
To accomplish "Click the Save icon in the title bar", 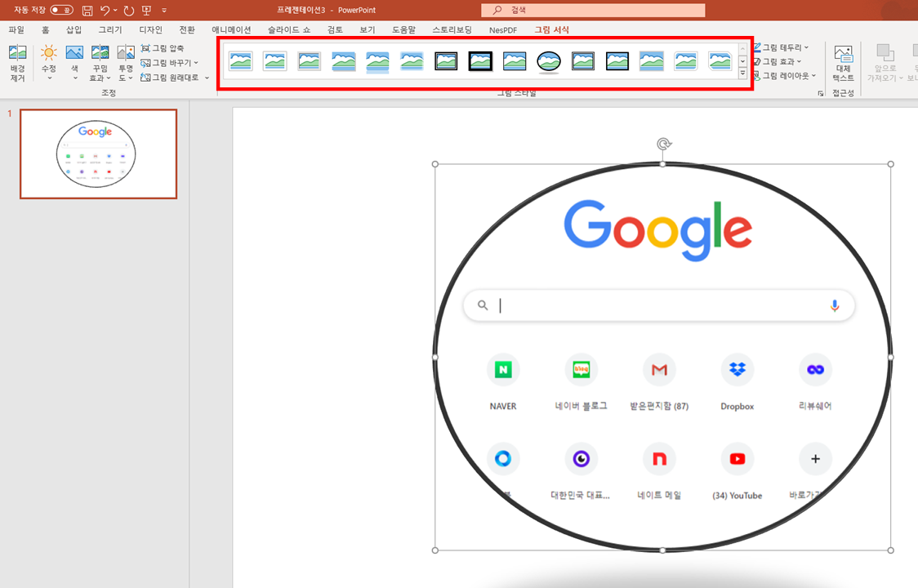I will (x=87, y=10).
